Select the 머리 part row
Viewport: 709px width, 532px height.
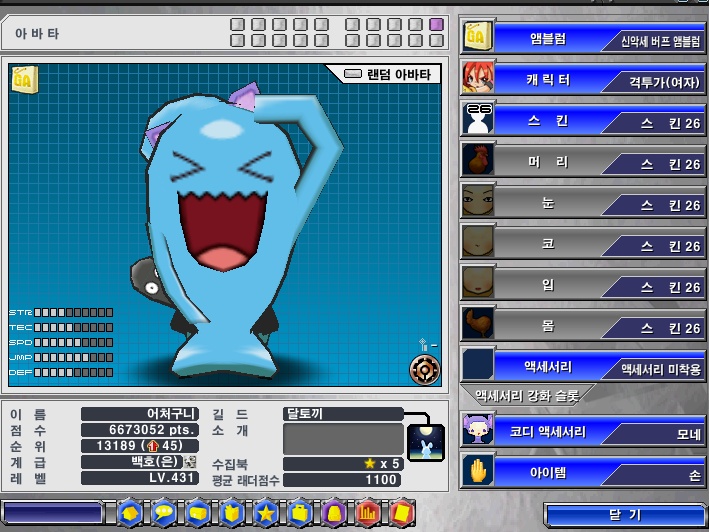point(582,161)
